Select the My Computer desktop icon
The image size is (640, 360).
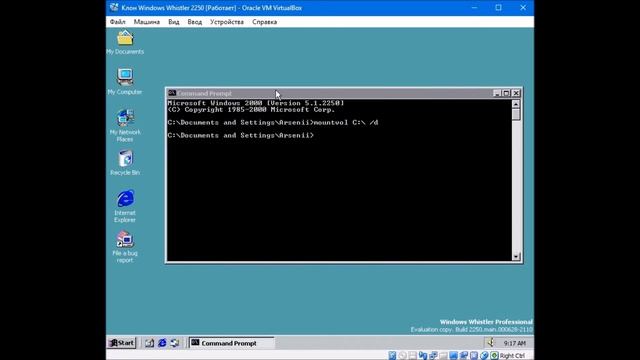125,82
